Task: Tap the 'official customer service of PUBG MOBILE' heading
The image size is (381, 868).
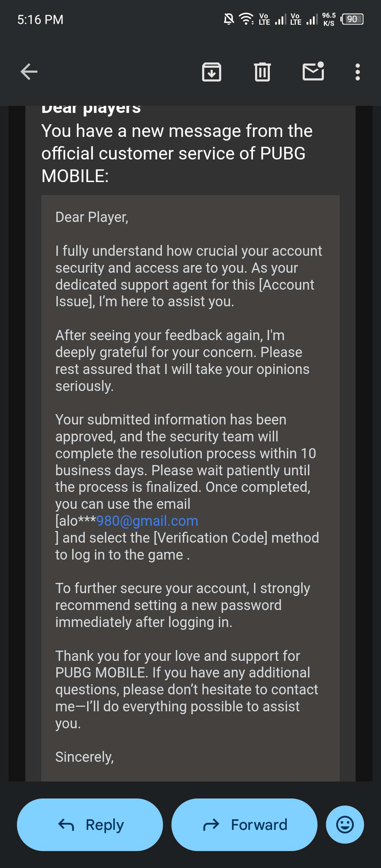Action: click(173, 164)
